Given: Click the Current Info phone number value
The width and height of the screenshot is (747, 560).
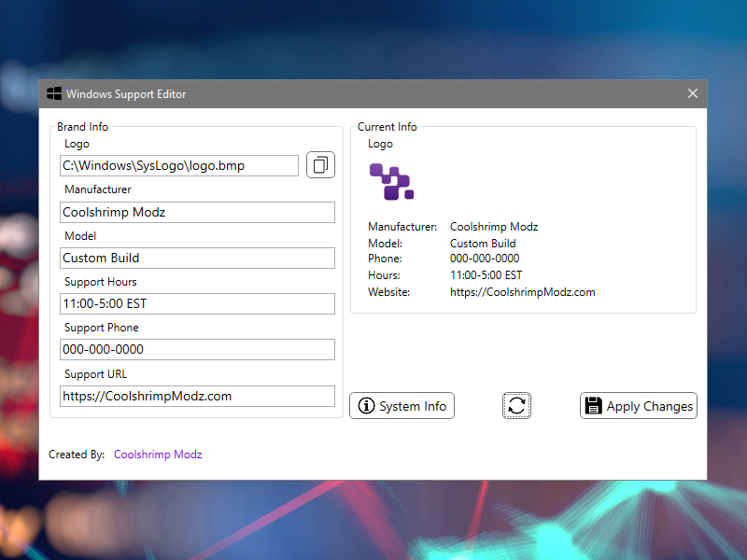Looking at the screenshot, I should [485, 259].
